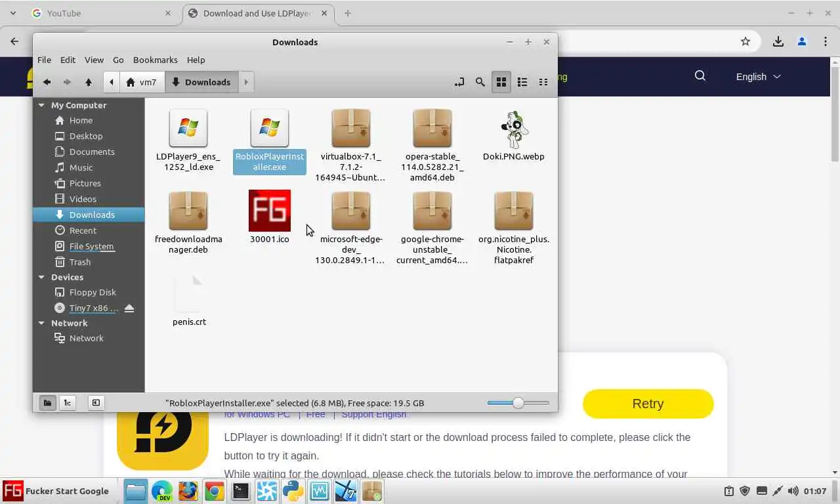The image size is (840, 504).
Task: Collapse the My Computer section
Action: tap(41, 105)
